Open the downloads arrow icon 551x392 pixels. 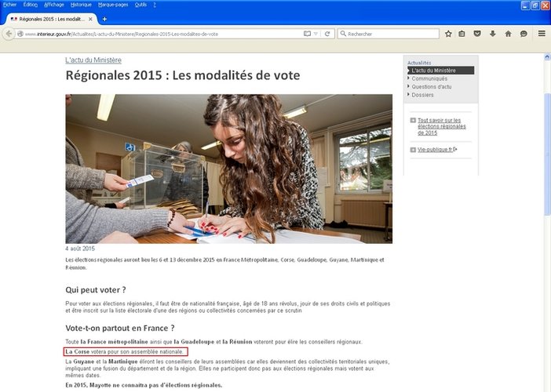(x=493, y=34)
